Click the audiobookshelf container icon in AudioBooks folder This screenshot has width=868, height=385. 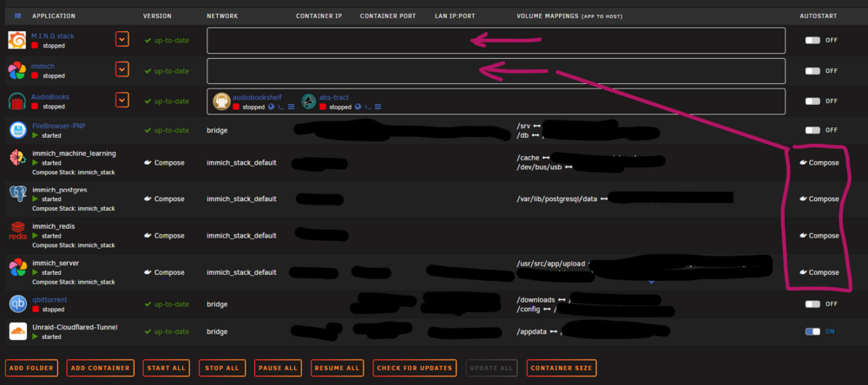[x=222, y=101]
